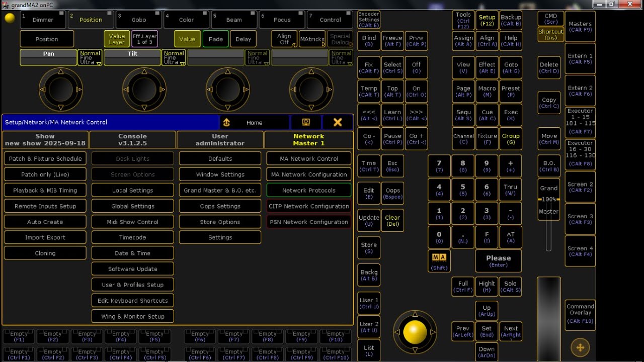The width and height of the screenshot is (644, 362).
Task: Open fourth encoder Normal/Fine/Ultra selector
Action: pos(341,58)
